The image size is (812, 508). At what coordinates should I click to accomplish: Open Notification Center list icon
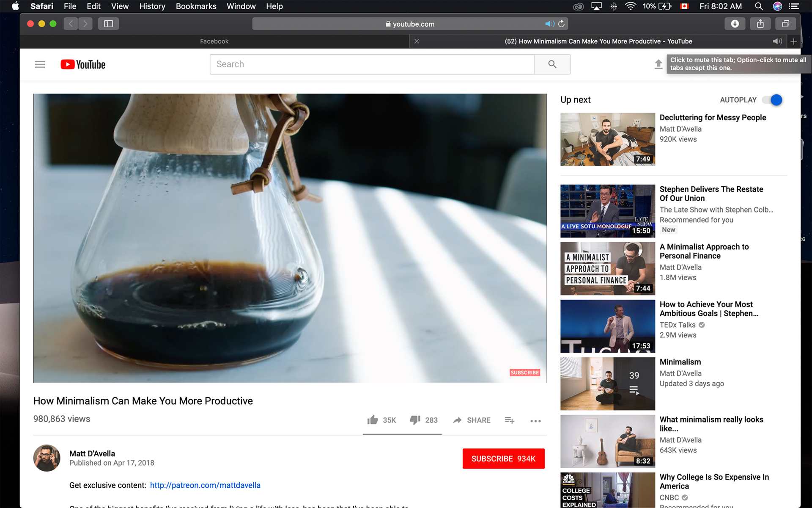(794, 6)
